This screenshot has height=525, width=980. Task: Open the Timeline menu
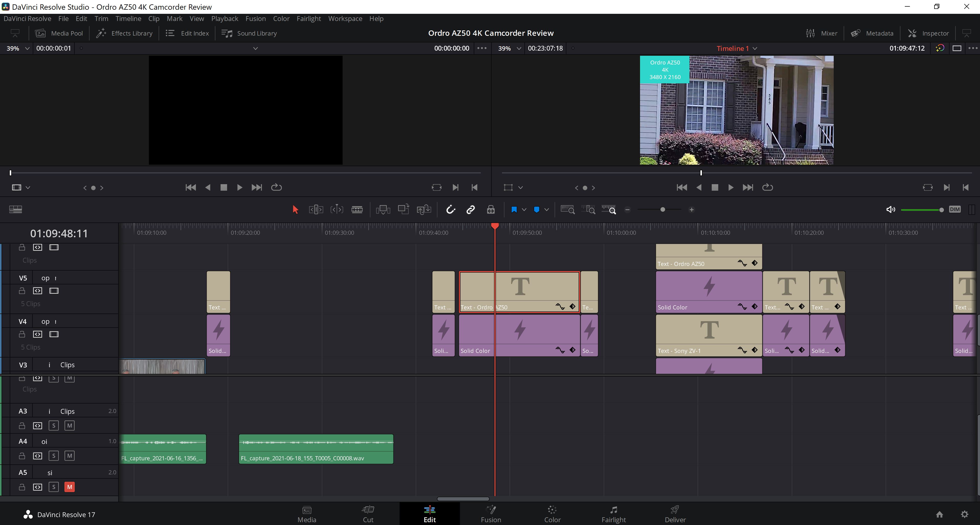(x=128, y=18)
